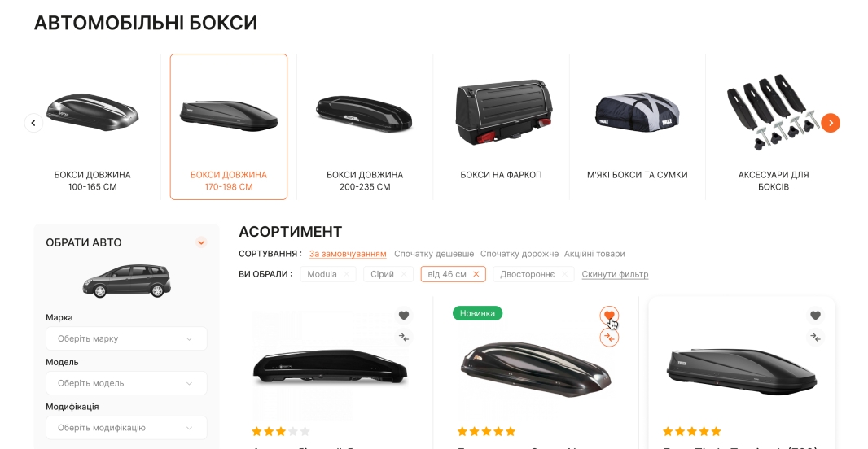Open Бокси на фаркоп category
868x449 pixels.
[x=501, y=127]
